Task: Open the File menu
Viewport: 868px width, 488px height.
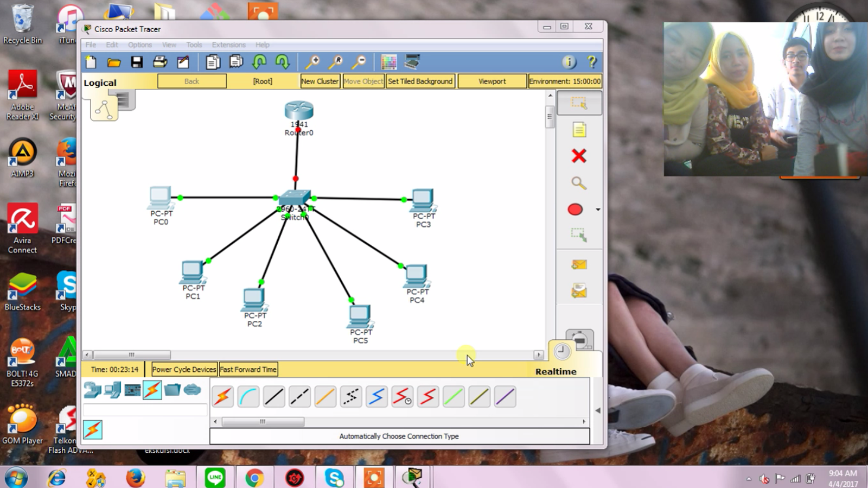Action: (91, 45)
